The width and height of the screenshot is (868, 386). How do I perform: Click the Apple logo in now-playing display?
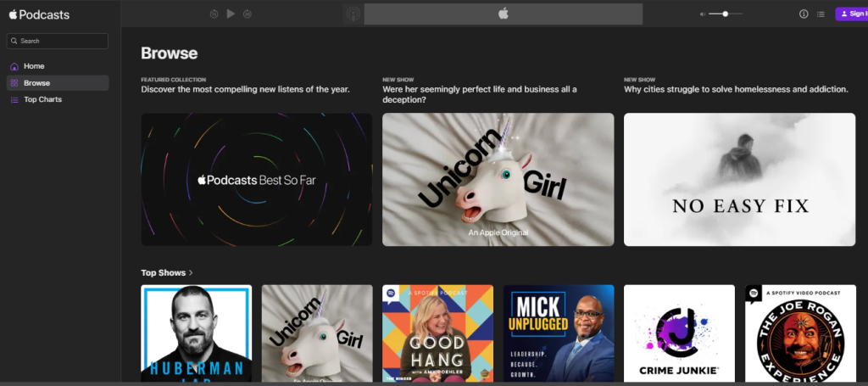coord(504,14)
